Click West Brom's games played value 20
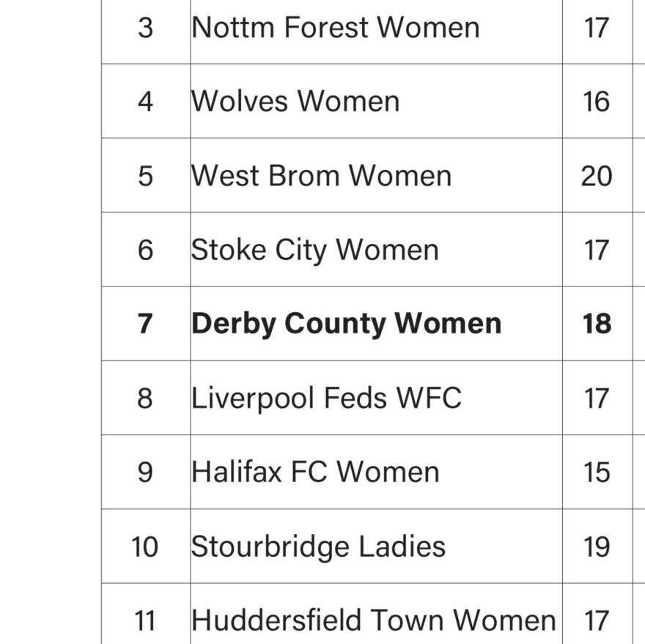The image size is (645, 644). click(597, 176)
